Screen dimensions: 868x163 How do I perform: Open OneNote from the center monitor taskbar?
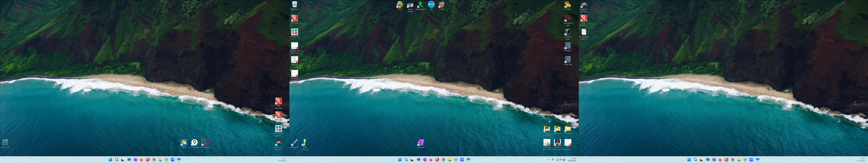[425, 160]
